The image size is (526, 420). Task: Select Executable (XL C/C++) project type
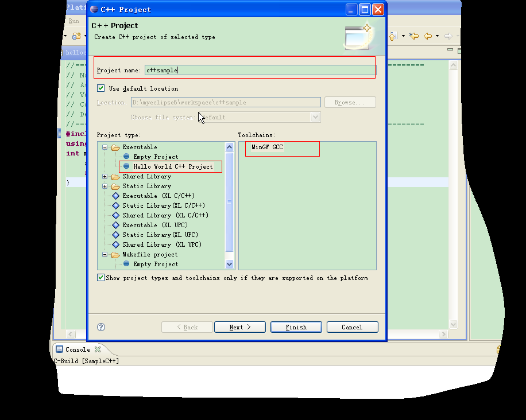pyautogui.click(x=158, y=196)
